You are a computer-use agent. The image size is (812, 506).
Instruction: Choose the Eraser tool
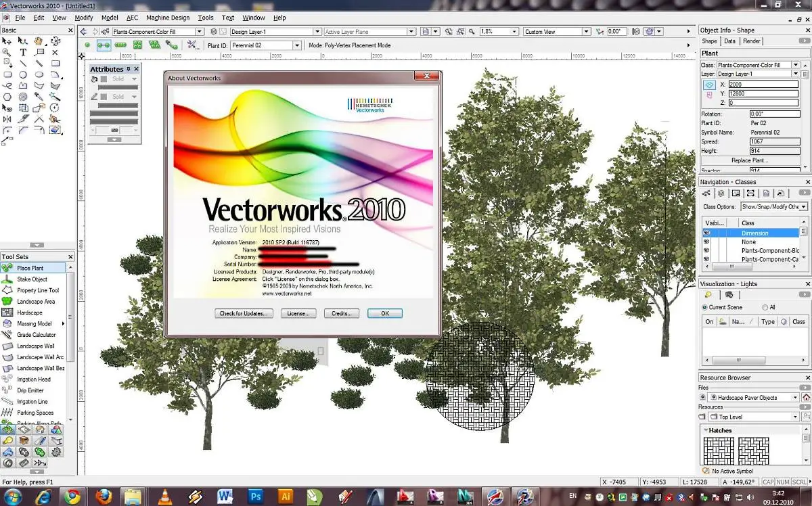[55, 129]
